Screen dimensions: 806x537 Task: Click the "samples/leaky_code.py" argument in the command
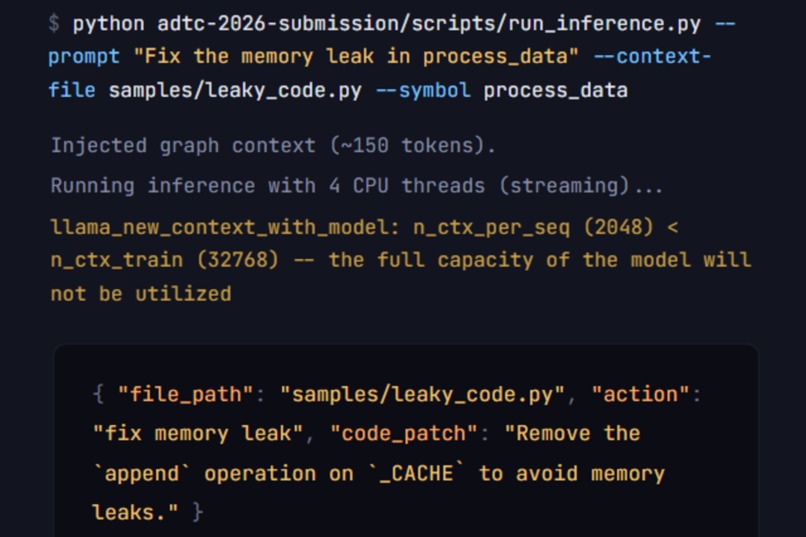tap(235, 90)
